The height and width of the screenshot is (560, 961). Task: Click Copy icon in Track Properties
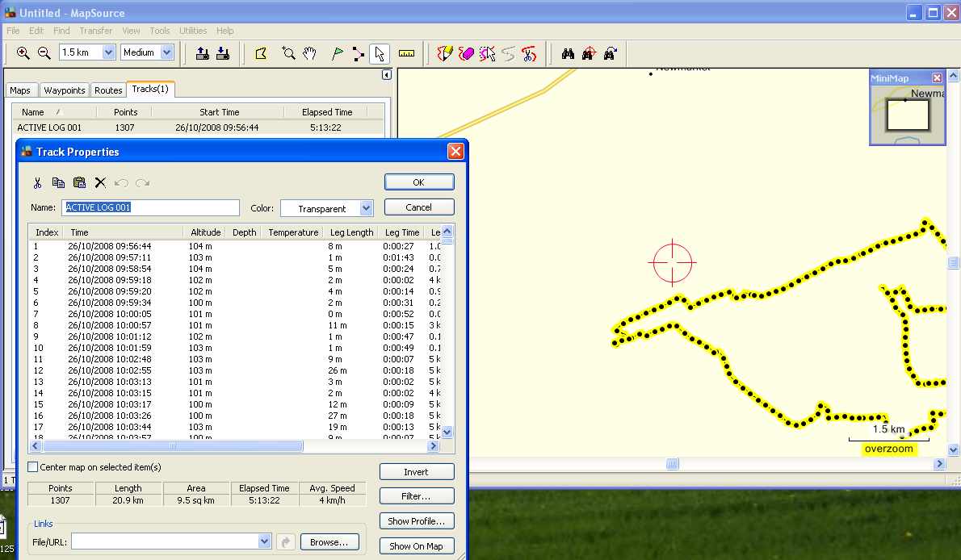[58, 182]
